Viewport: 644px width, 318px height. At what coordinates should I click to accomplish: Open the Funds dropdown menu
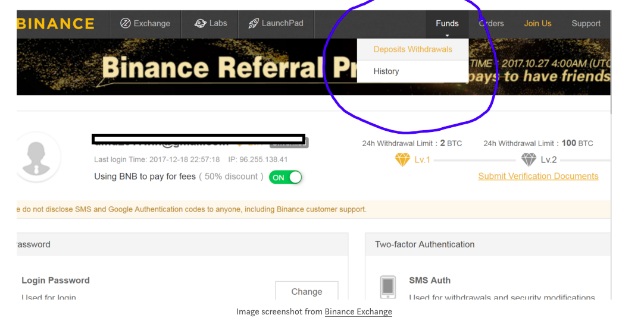(x=447, y=24)
